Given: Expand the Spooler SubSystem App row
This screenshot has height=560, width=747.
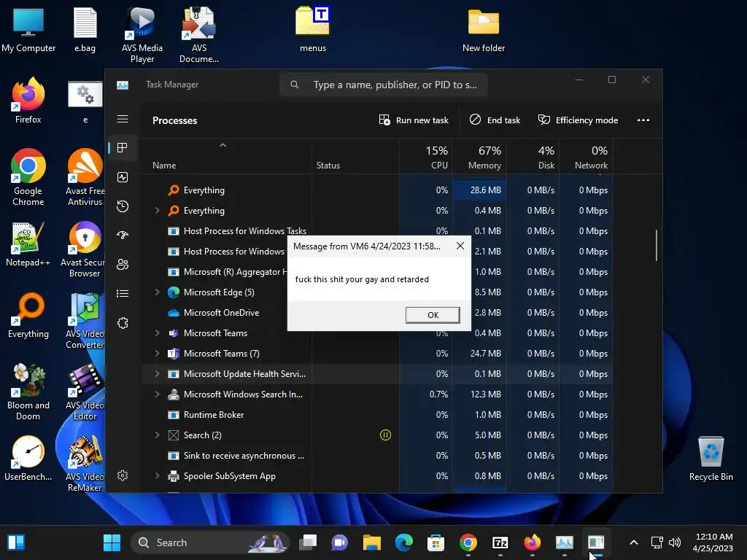Looking at the screenshot, I should click(x=157, y=475).
